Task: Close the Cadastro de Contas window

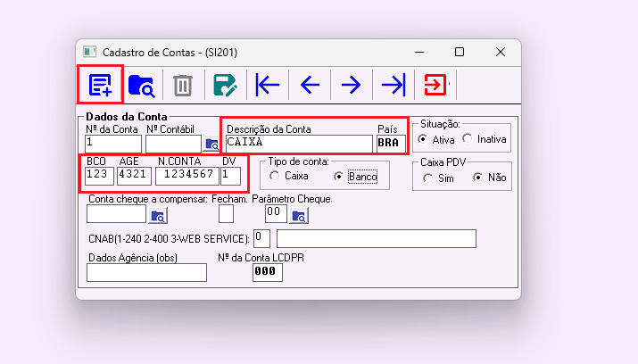Action: click(501, 52)
